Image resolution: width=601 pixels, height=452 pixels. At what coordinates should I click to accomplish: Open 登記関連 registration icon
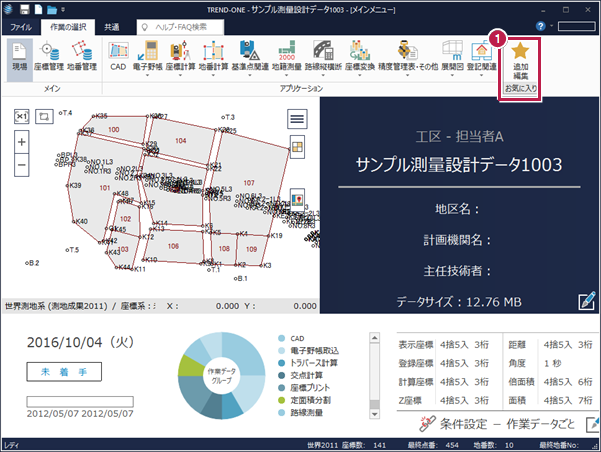481,56
